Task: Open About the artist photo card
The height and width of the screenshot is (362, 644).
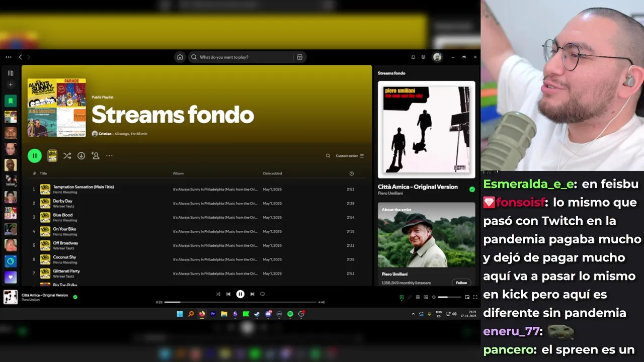Action: click(x=427, y=235)
